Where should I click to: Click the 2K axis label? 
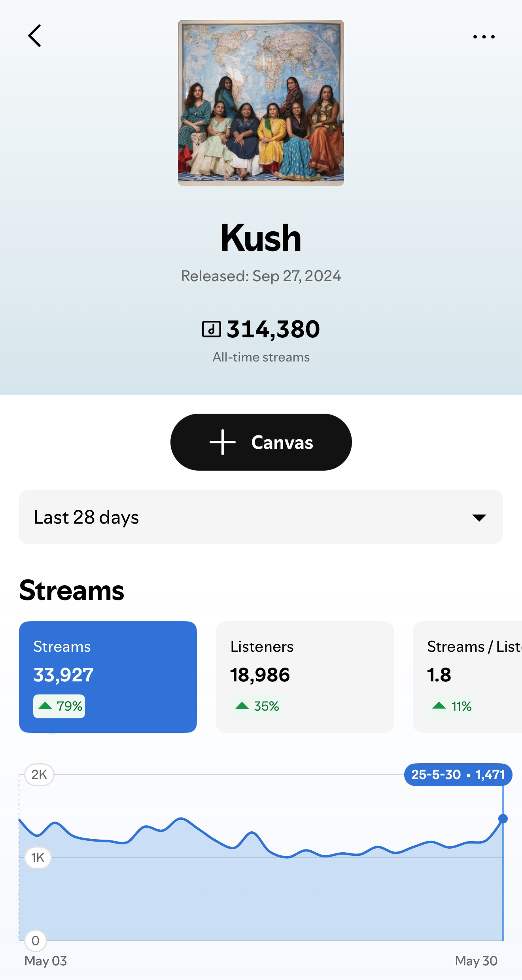pos(39,774)
